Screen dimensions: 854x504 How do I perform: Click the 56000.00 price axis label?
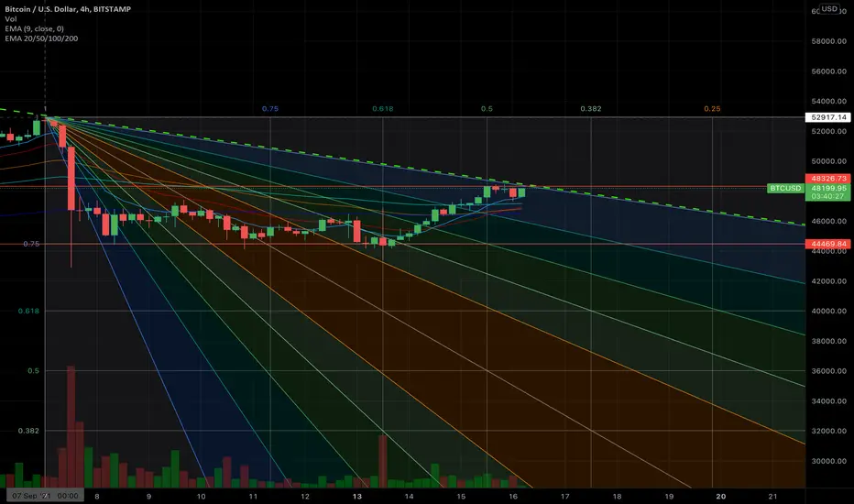[828, 71]
